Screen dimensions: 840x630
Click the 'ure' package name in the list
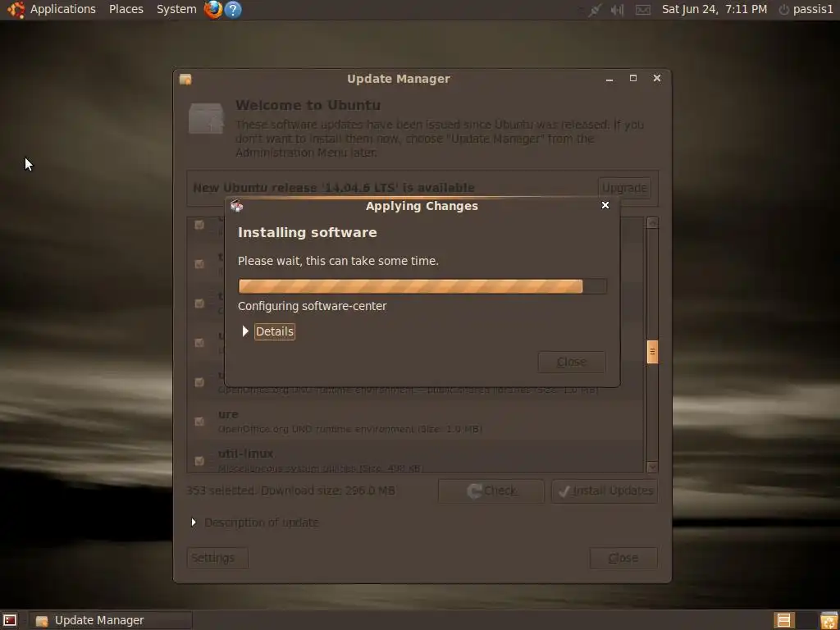coord(228,414)
